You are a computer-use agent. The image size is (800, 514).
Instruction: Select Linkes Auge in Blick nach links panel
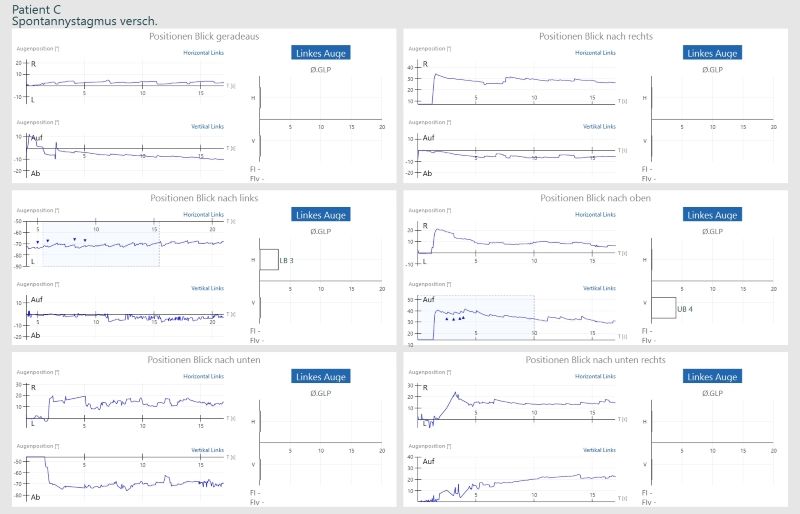[322, 215]
